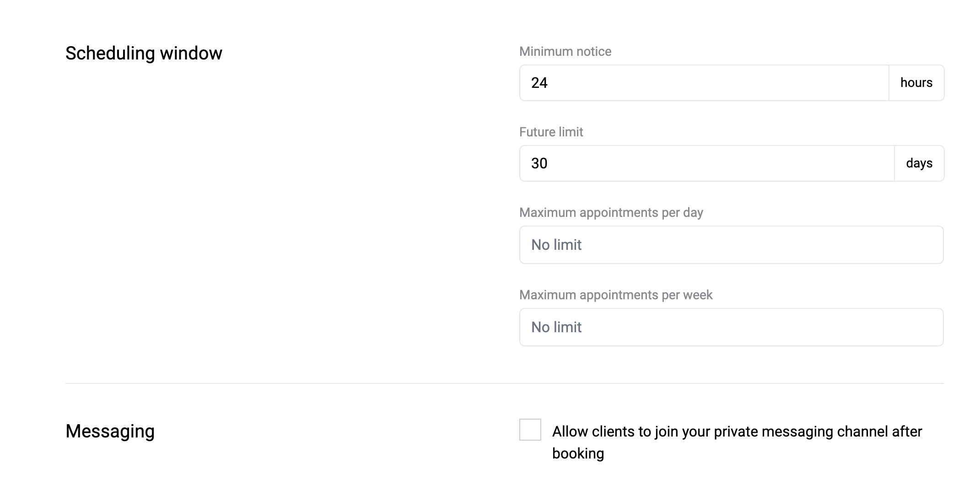Focus the Maximum appointments per day field
This screenshot has width=980, height=496.
(x=732, y=245)
